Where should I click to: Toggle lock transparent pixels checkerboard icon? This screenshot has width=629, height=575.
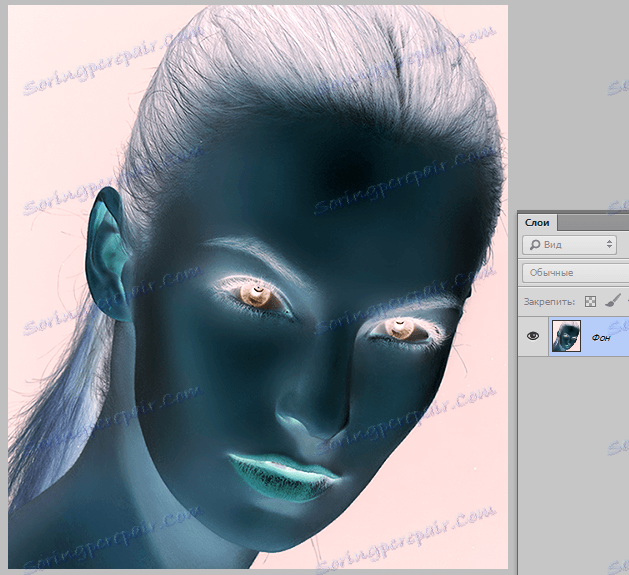point(590,300)
